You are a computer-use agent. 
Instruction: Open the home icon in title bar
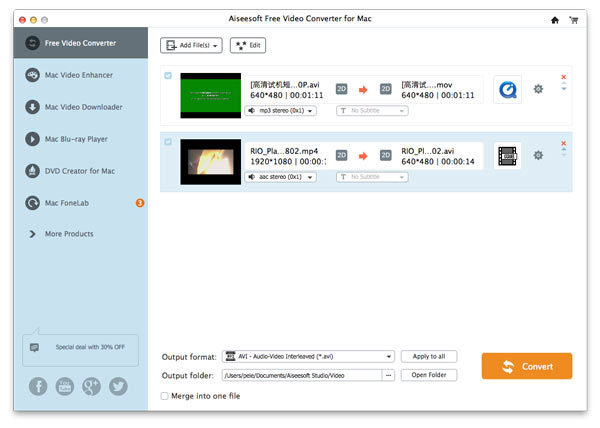pos(555,20)
